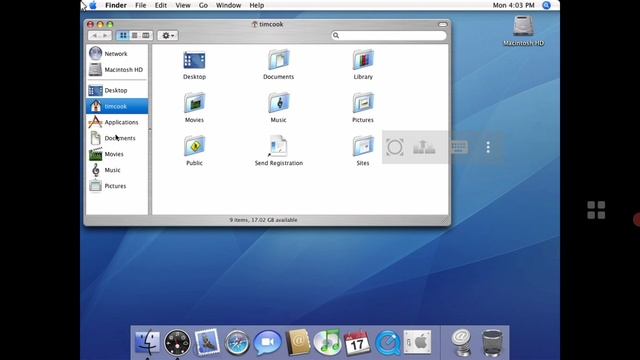Launch Safari from the Dock
Viewport: 640px width, 360px height.
point(237,343)
